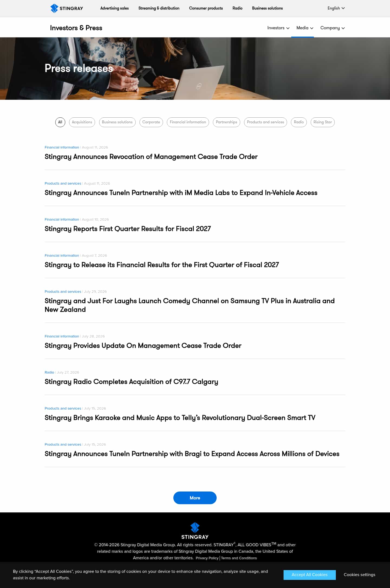
Task: Filter press releases by Corporate
Action: coord(151,122)
